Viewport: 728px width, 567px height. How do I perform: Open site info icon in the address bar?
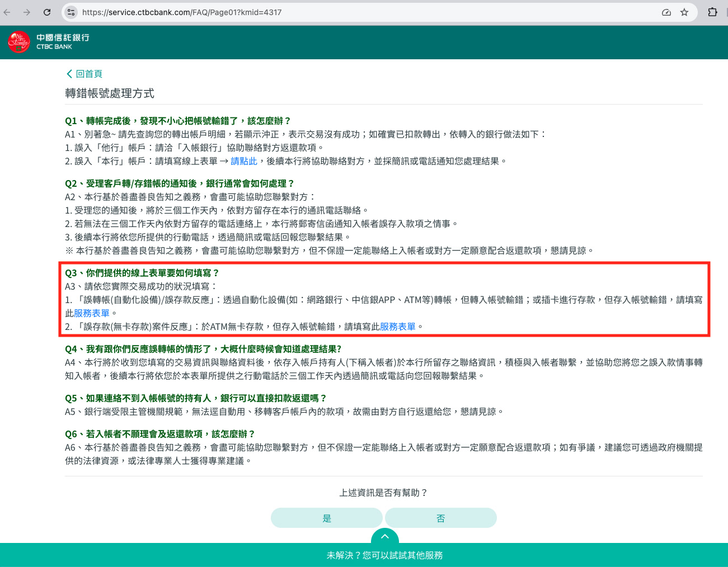click(71, 12)
